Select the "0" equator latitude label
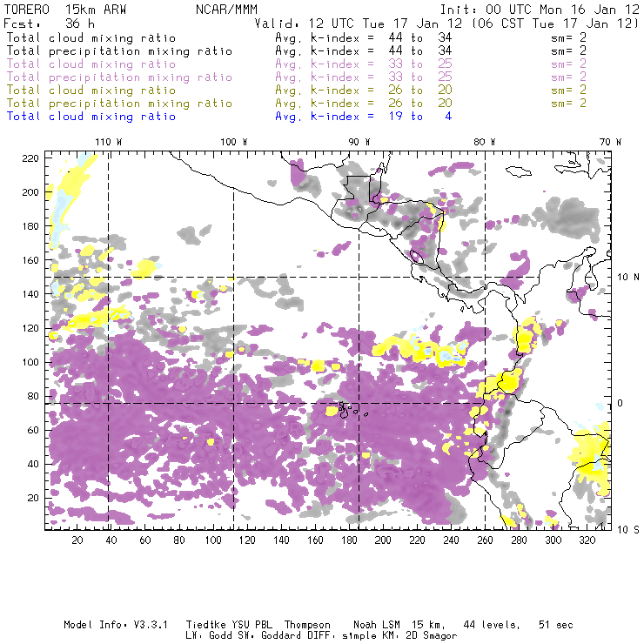This screenshot has height=644, width=644. (x=621, y=403)
